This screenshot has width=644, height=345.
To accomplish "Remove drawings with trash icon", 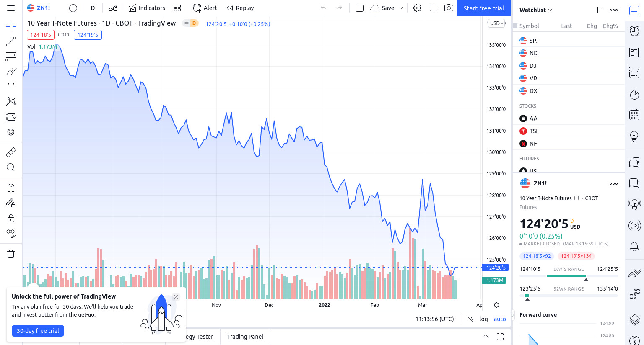I will click(11, 254).
